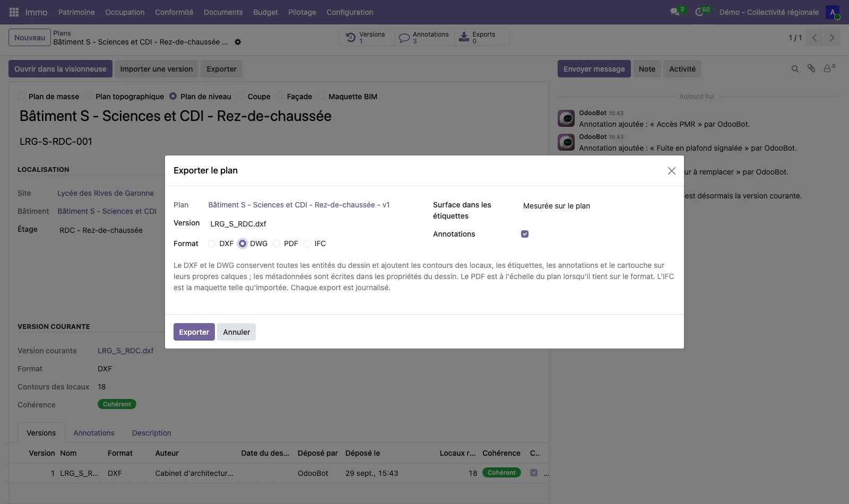
Task: Open the Conformité menu
Action: click(174, 12)
